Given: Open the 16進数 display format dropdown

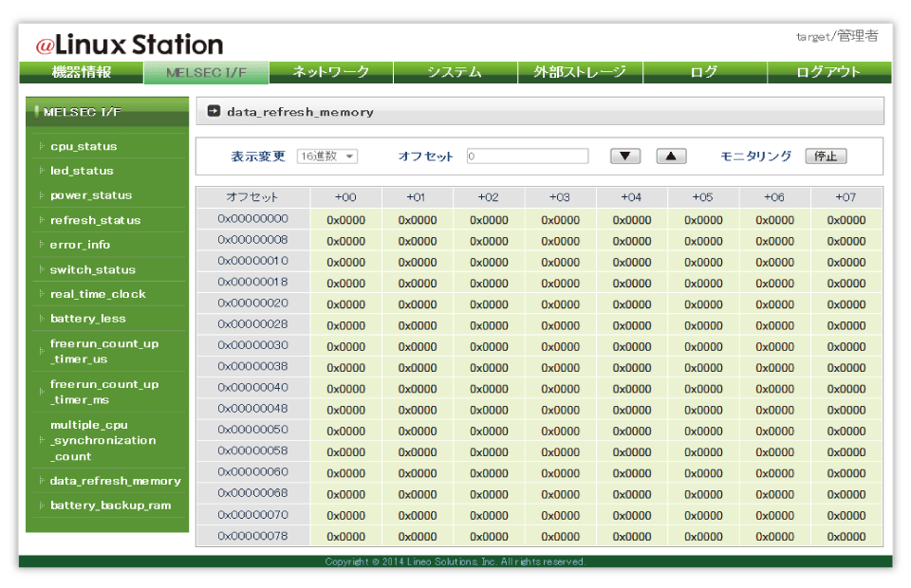Looking at the screenshot, I should coord(326,156).
